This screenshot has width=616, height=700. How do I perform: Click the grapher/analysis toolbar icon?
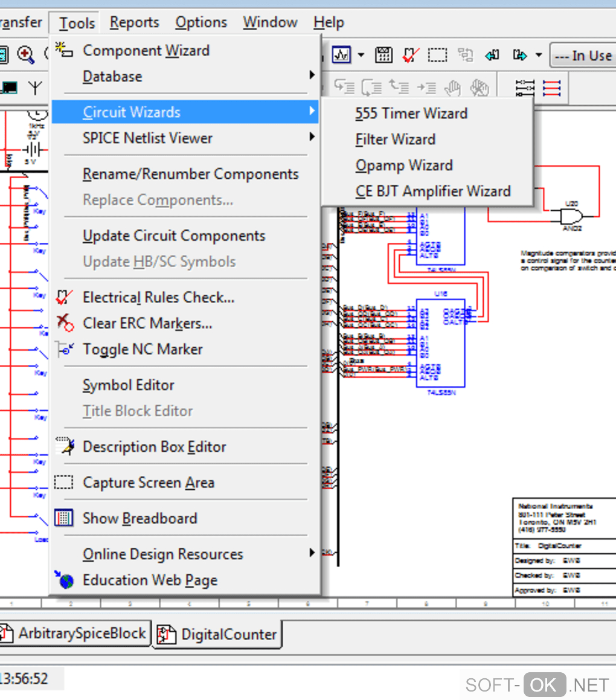click(x=341, y=56)
